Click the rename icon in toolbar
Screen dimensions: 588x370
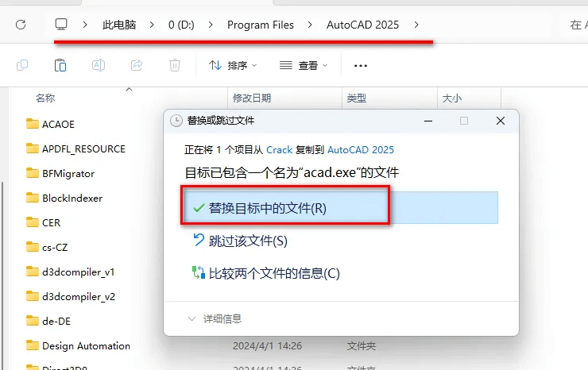[99, 65]
